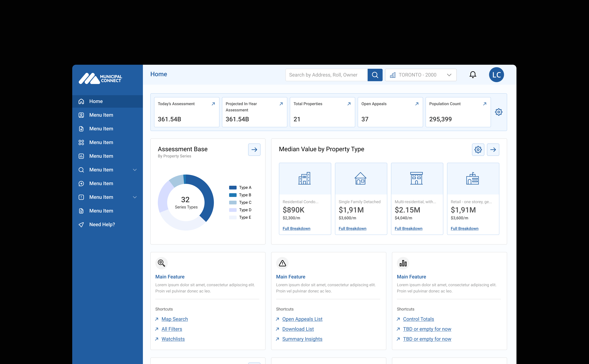Screen dimensions: 589x364
Task: Click the $2.15M median value
Action: (407, 210)
